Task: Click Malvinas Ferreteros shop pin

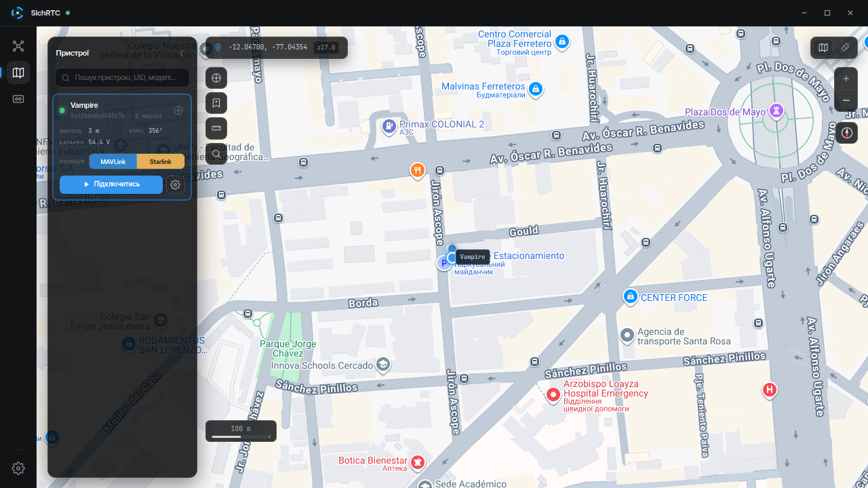Action: coord(535,89)
